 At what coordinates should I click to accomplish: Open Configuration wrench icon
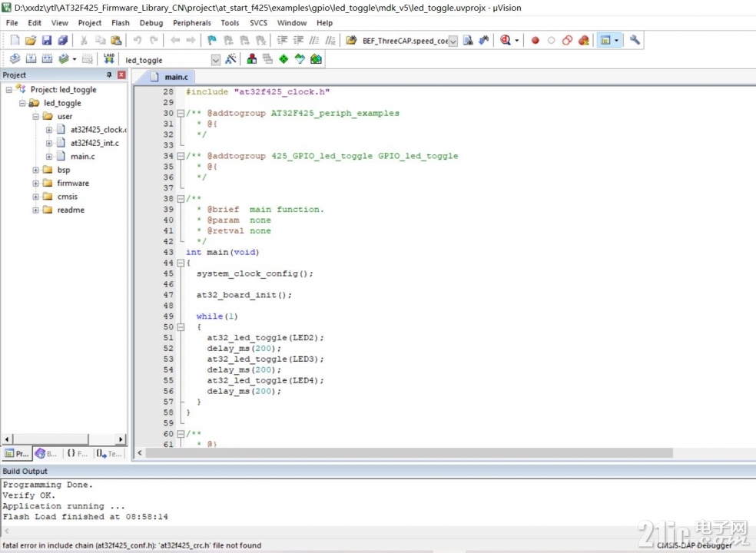635,40
